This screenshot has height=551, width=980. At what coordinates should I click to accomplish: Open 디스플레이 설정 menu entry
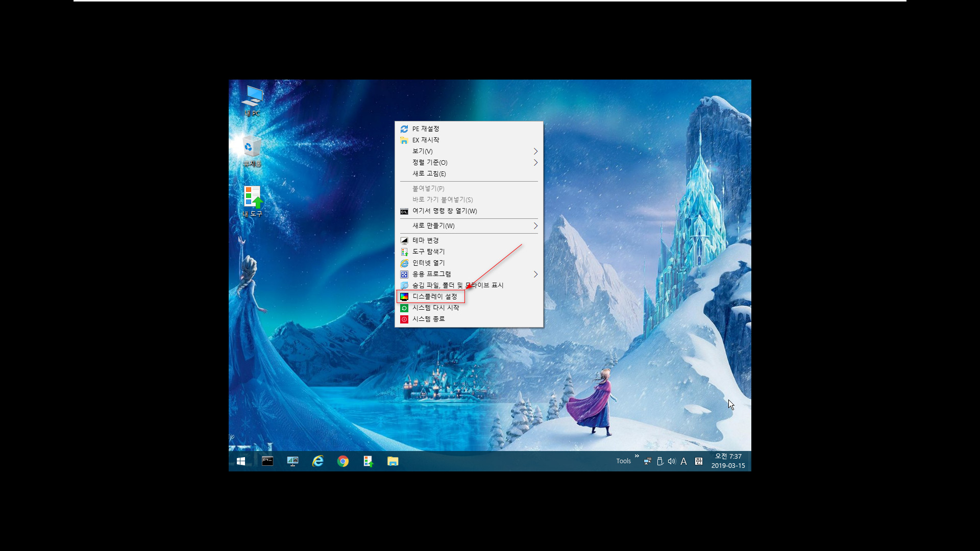click(469, 296)
